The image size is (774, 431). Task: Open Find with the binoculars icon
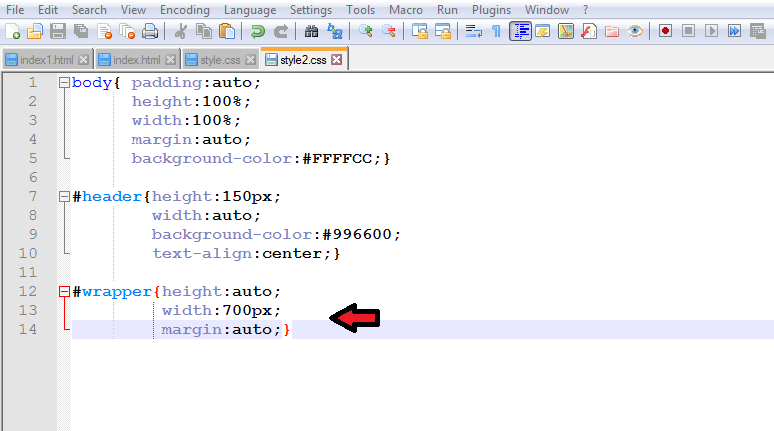point(311,31)
